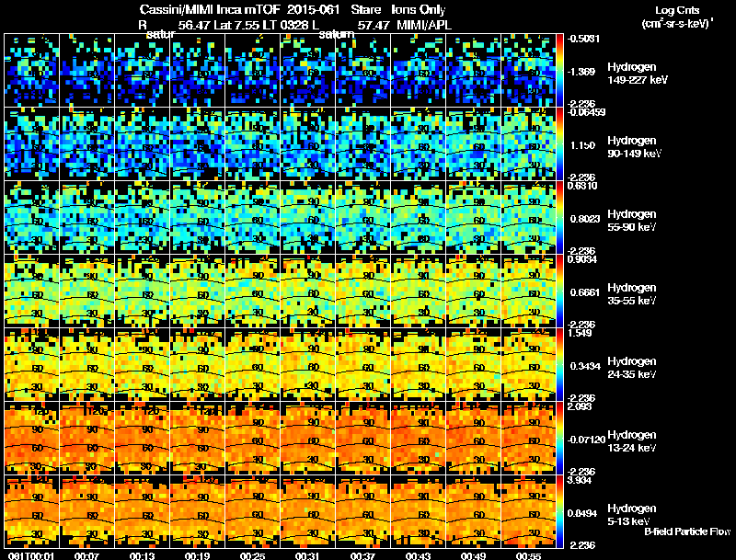Click the '1.549' scale value
The width and height of the screenshot is (736, 560).
click(x=580, y=333)
